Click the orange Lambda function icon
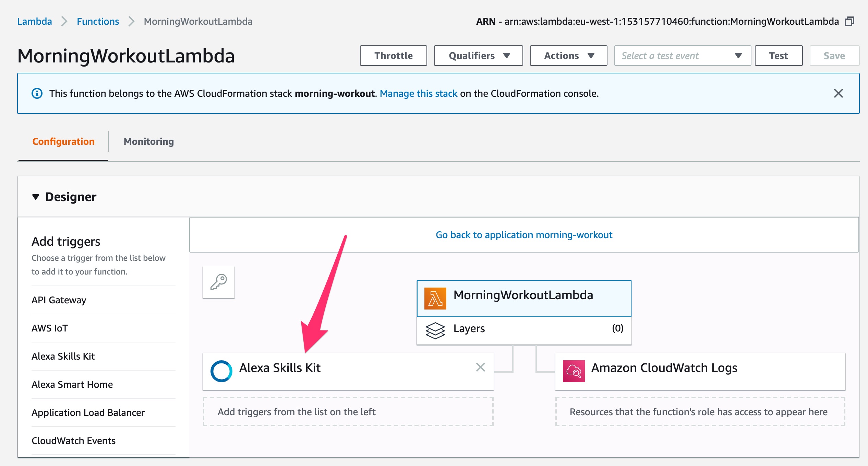The height and width of the screenshot is (466, 868). (x=435, y=298)
